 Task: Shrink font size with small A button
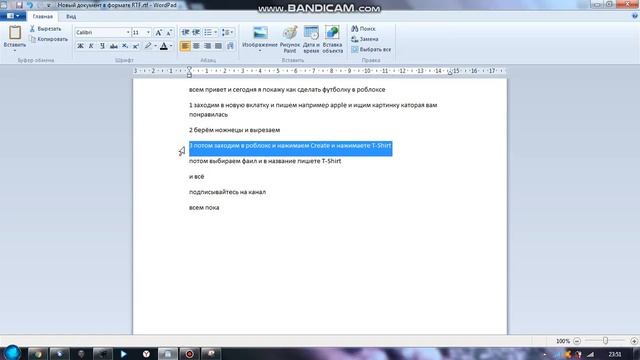click(169, 32)
